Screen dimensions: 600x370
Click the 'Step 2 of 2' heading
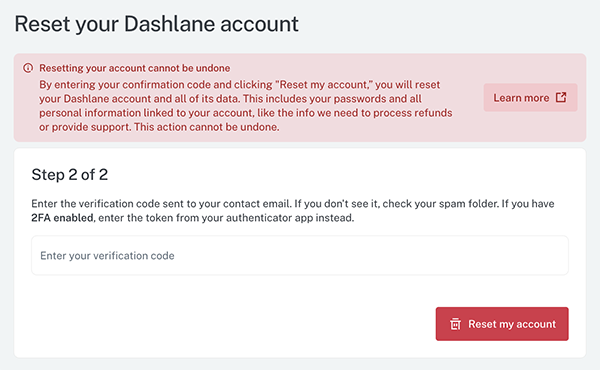click(70, 174)
